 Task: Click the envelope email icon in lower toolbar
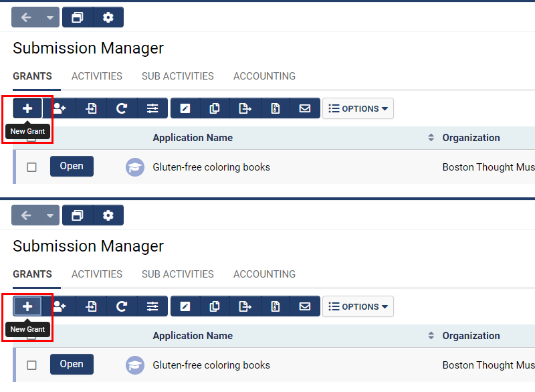[305, 306]
